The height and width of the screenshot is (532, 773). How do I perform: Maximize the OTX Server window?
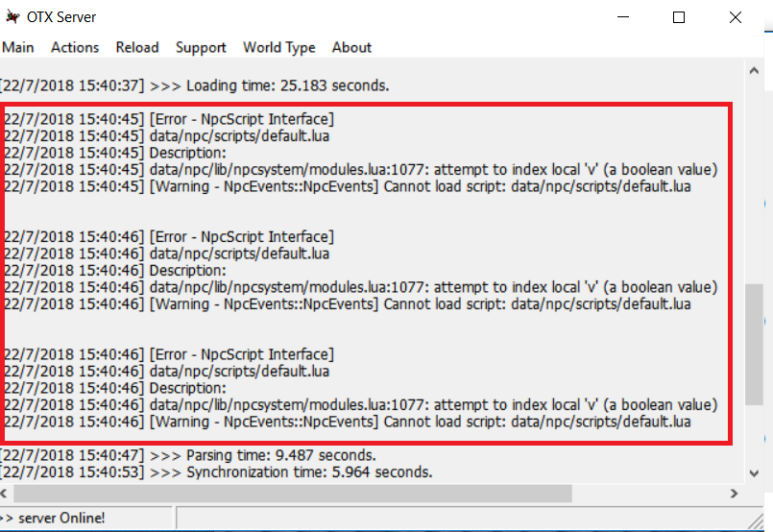click(679, 17)
